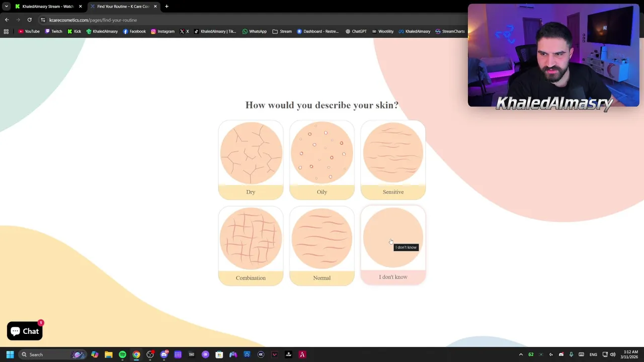Open the clock showing 1:12 AM

629,354
